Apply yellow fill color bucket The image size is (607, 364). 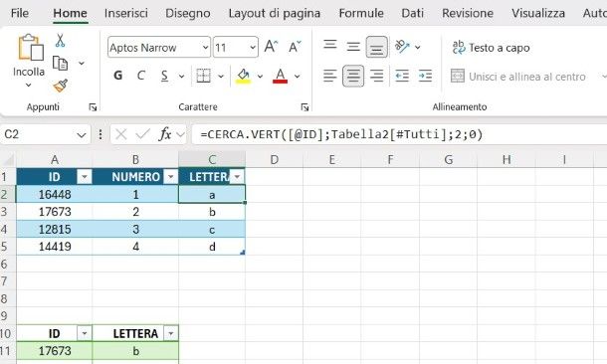pyautogui.click(x=243, y=76)
